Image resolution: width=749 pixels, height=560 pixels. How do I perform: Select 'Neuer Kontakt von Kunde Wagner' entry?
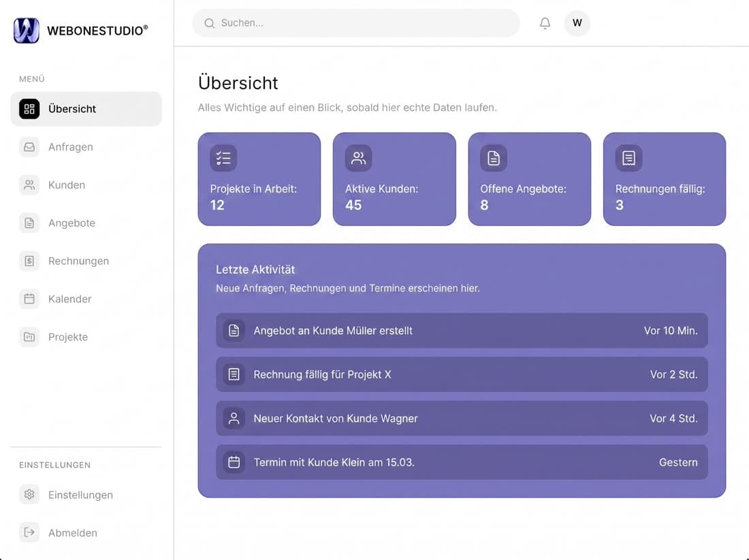click(x=462, y=418)
